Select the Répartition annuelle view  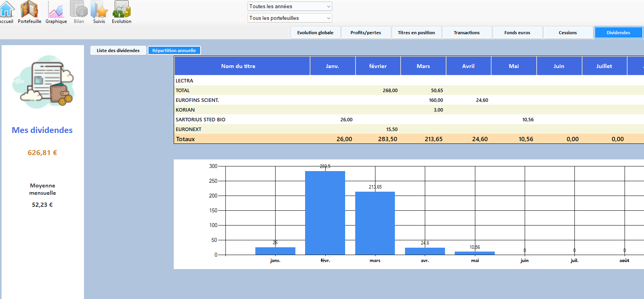(x=174, y=51)
